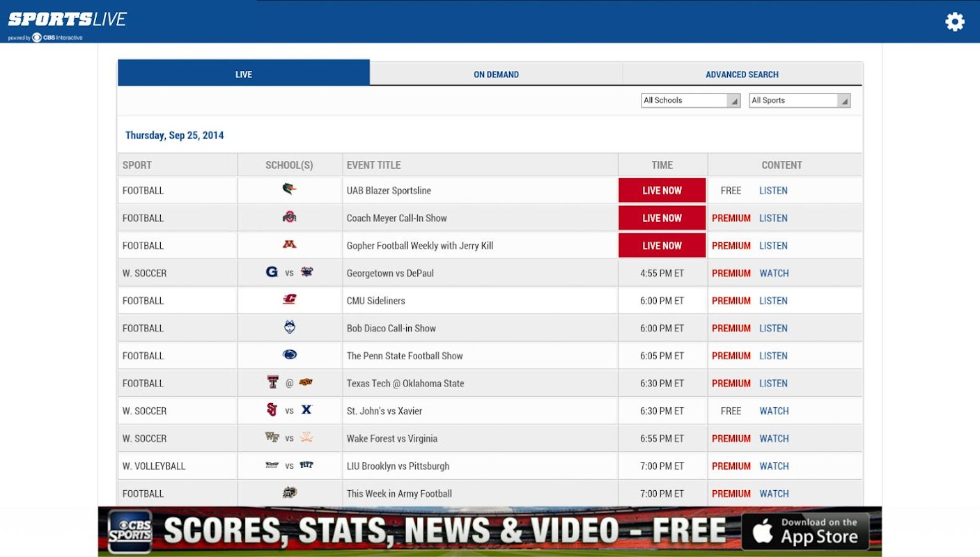Click Download on the App Store button
This screenshot has width=980, height=557.
pyautogui.click(x=805, y=532)
